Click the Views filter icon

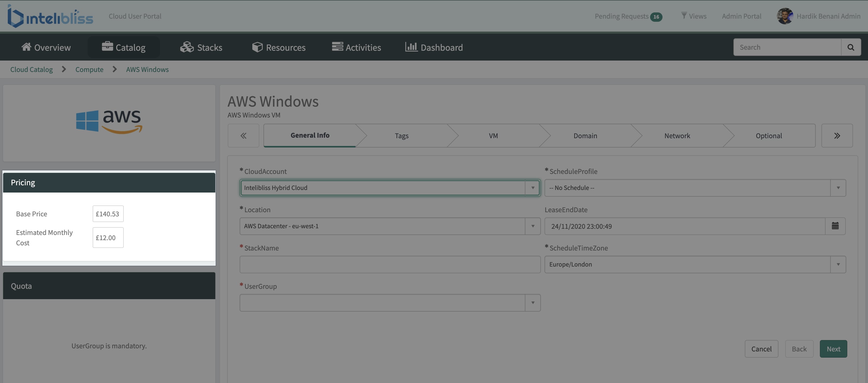(684, 16)
